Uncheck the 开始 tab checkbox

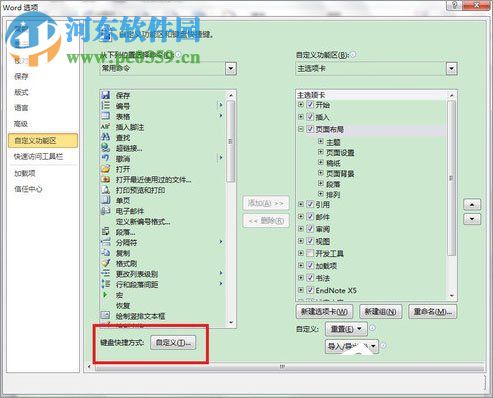(x=310, y=105)
